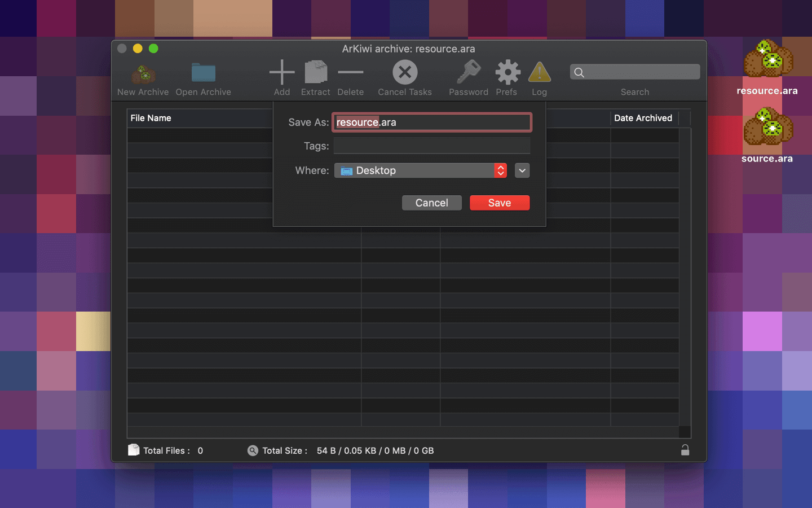The height and width of the screenshot is (508, 812).
Task: Open Prefs gear icon
Action: 507,73
